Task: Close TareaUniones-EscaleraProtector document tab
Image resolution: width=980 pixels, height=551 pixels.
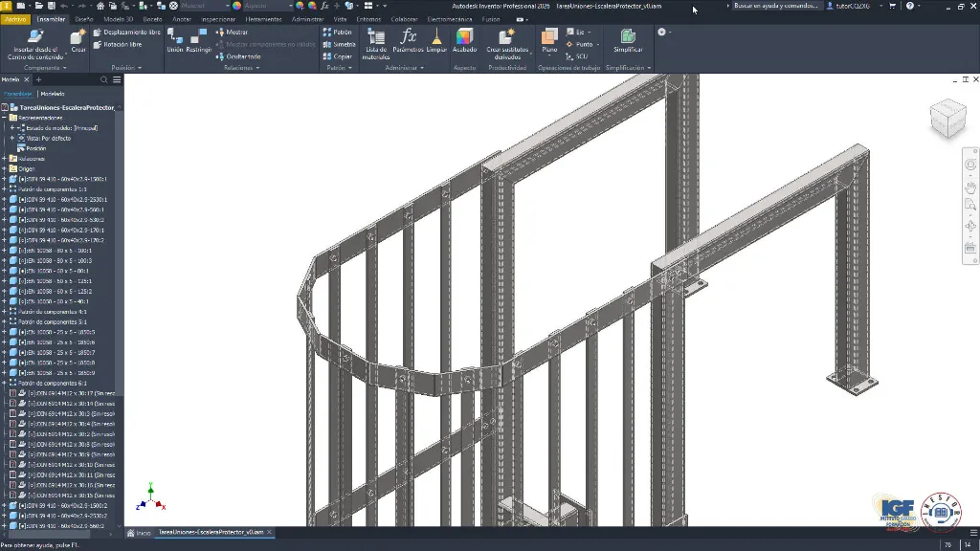Action: [269, 532]
